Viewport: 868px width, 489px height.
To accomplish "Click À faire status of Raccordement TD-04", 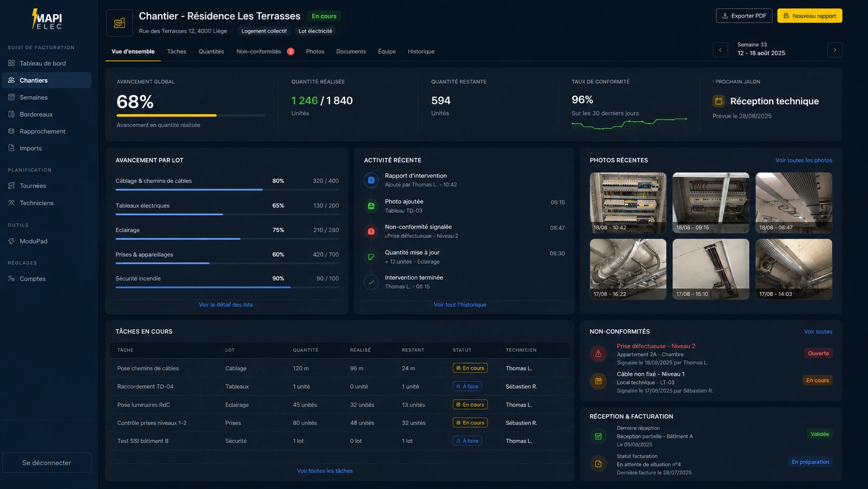I will [x=467, y=386].
